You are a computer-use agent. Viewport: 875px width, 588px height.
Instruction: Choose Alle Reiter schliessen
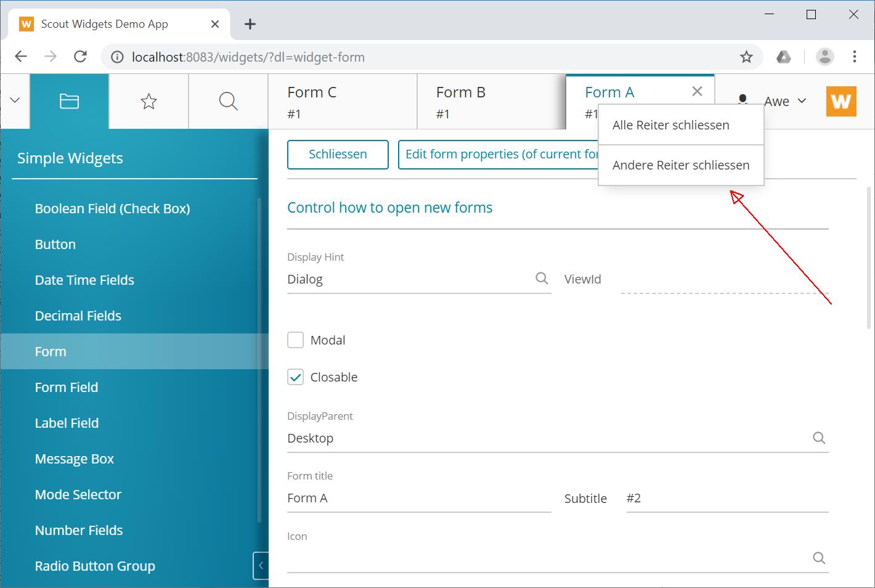point(681,125)
